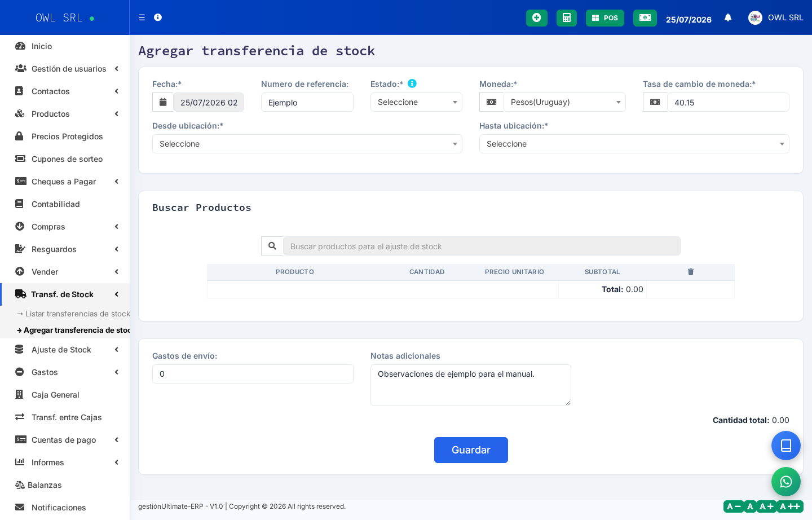The image size is (812, 520).
Task: Expand the Gastos menu
Action: coord(65,372)
